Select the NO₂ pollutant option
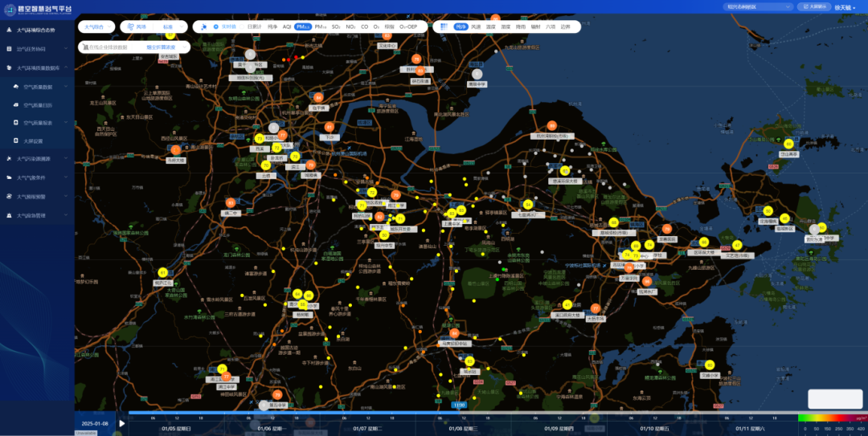This screenshot has width=868, height=436. (351, 26)
